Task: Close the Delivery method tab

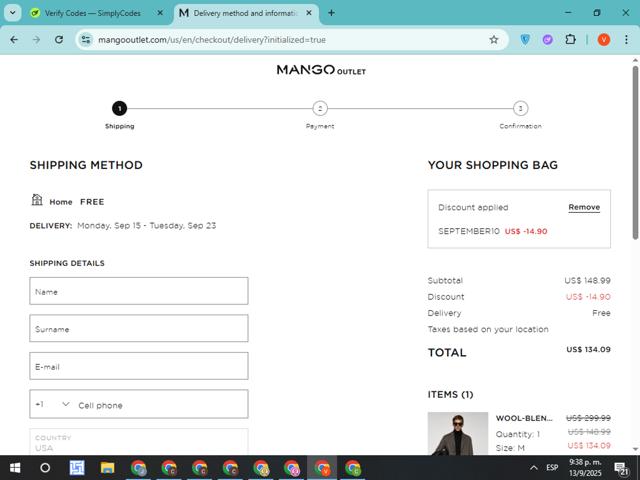Action: coord(309,13)
